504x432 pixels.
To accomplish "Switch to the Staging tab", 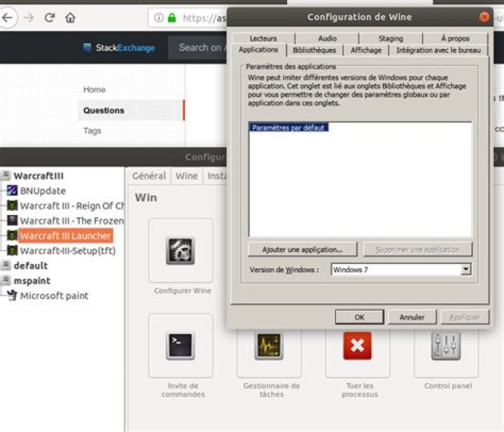I will click(391, 39).
